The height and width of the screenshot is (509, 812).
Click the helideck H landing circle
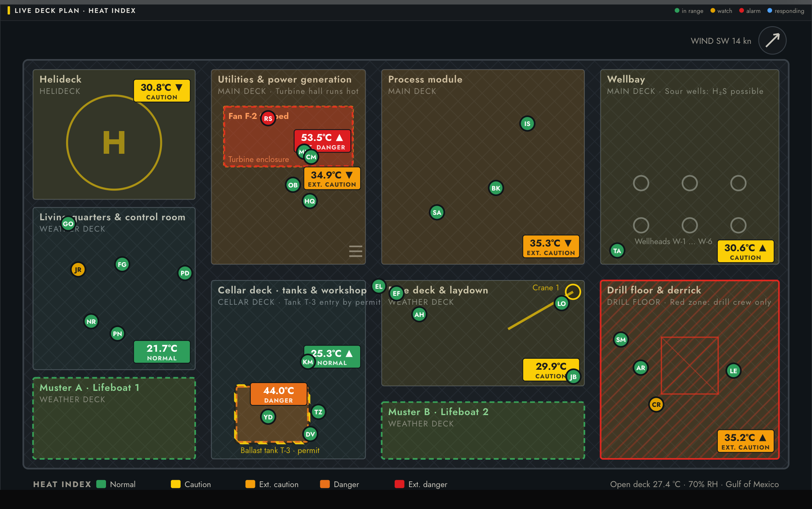pyautogui.click(x=114, y=142)
